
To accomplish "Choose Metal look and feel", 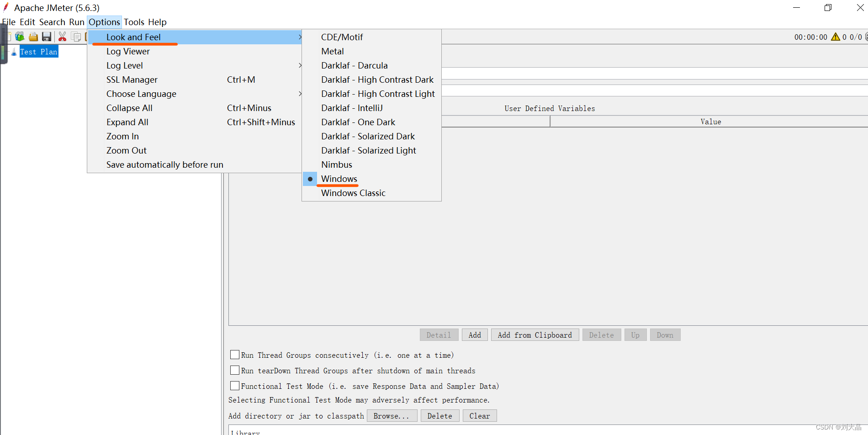I will [371, 51].
